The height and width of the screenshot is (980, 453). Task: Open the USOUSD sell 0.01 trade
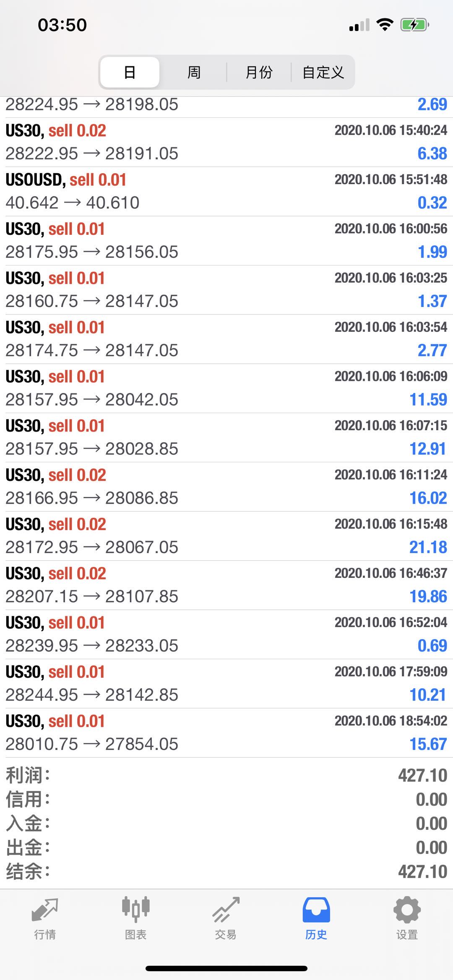click(226, 192)
